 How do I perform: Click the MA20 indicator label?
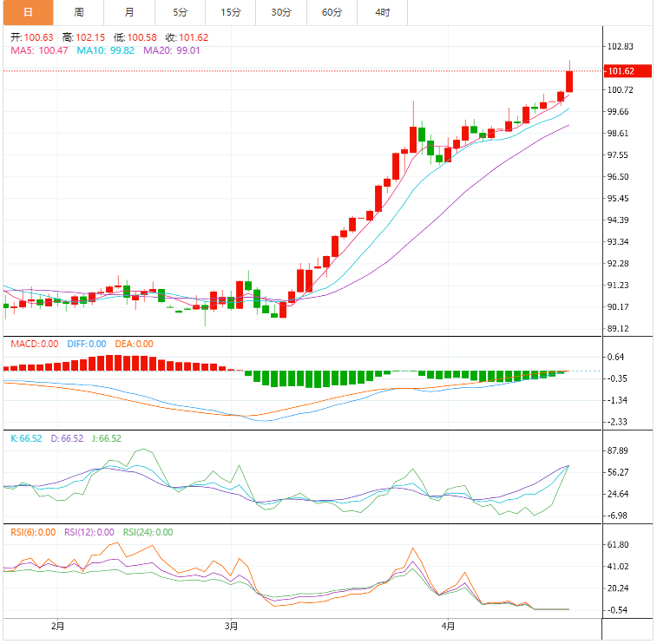coord(171,50)
